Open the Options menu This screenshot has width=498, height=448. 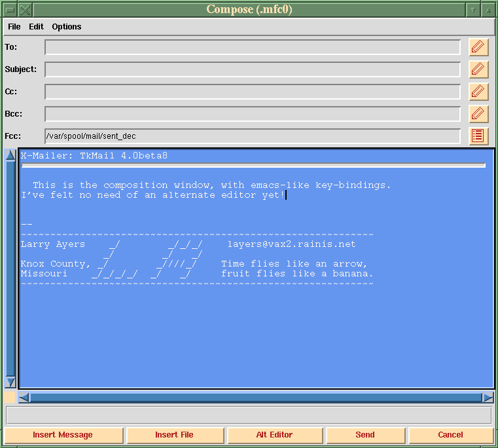67,27
